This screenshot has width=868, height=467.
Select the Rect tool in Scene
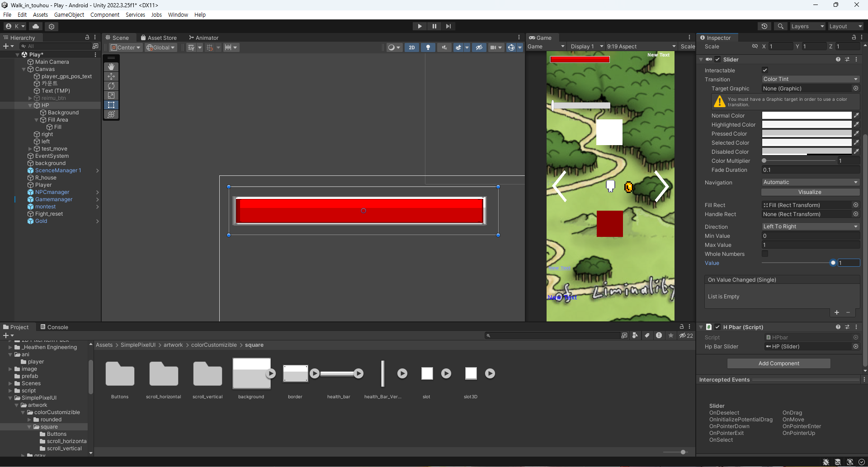point(111,105)
